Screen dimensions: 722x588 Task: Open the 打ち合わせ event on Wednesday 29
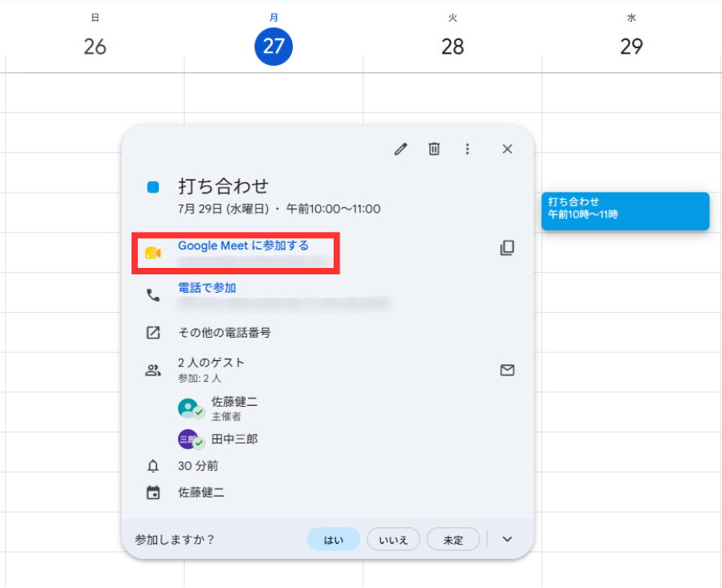point(625,211)
